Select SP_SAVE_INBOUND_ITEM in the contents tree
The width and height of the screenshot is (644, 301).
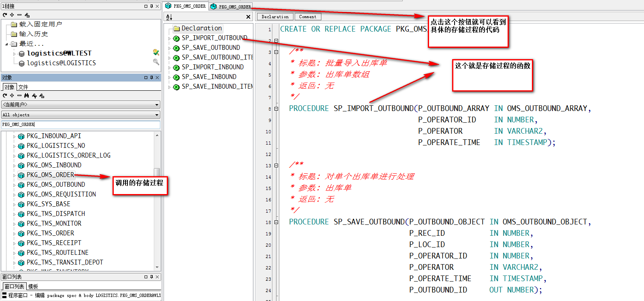tap(217, 87)
